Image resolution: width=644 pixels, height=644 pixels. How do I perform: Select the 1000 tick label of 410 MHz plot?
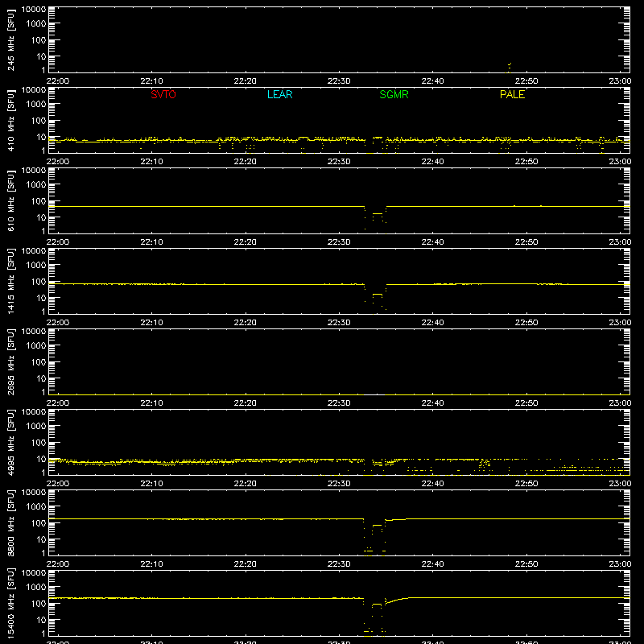point(36,105)
